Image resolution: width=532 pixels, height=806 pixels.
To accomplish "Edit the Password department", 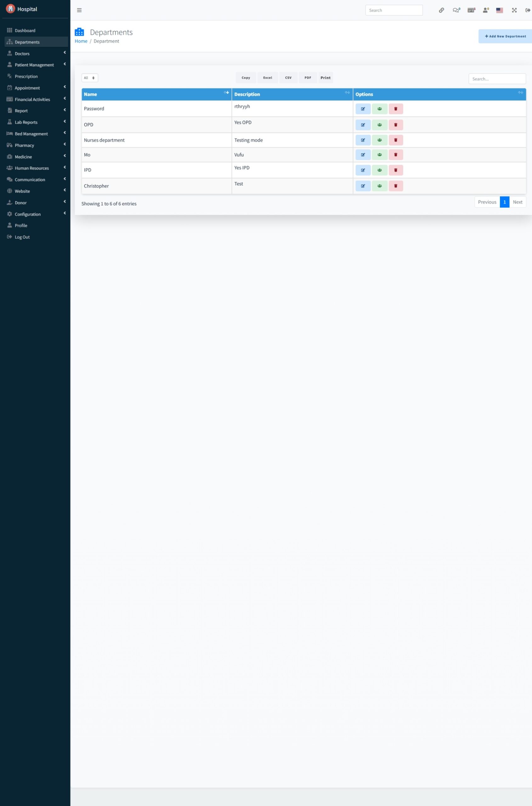I will point(363,109).
